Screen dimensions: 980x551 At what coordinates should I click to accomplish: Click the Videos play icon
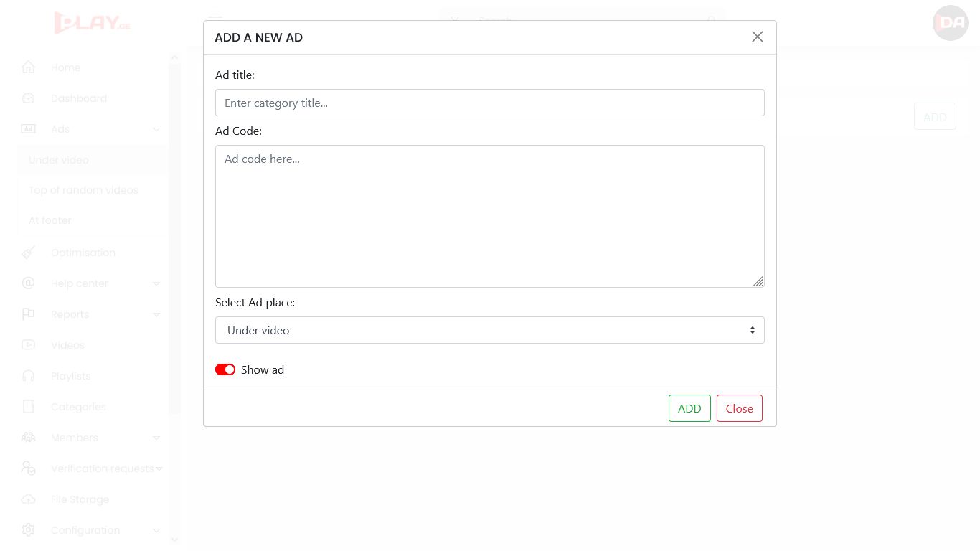[28, 345]
